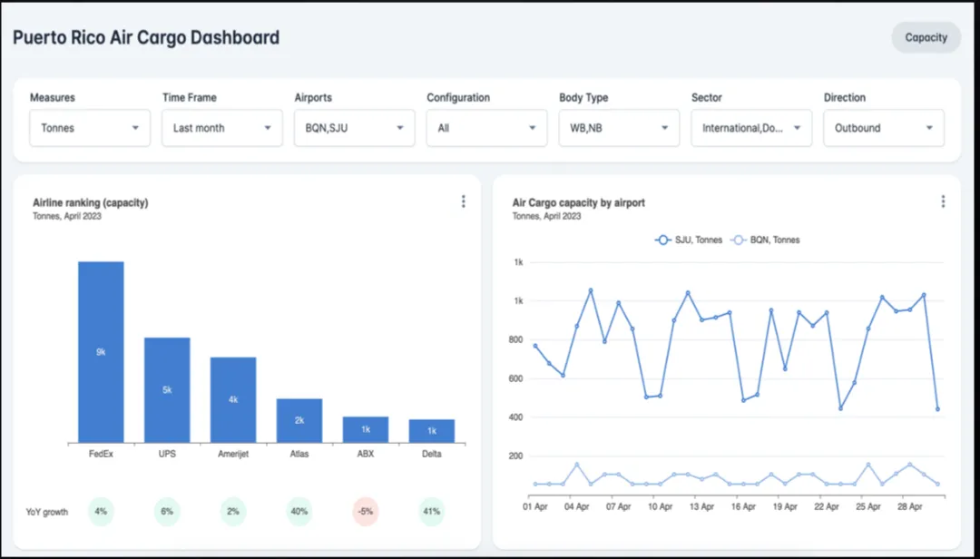Open the Direction dropdown set to Outbound
This screenshot has height=559, width=980.
pyautogui.click(x=884, y=128)
